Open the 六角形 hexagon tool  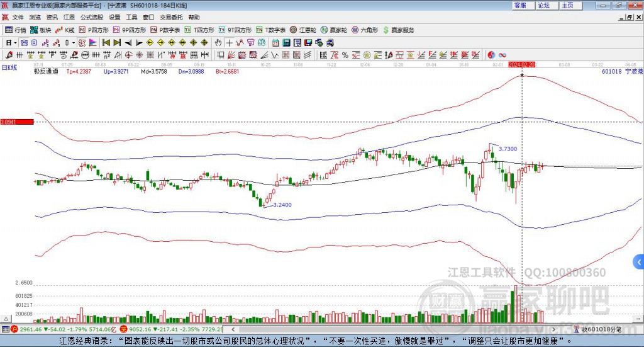coord(365,30)
